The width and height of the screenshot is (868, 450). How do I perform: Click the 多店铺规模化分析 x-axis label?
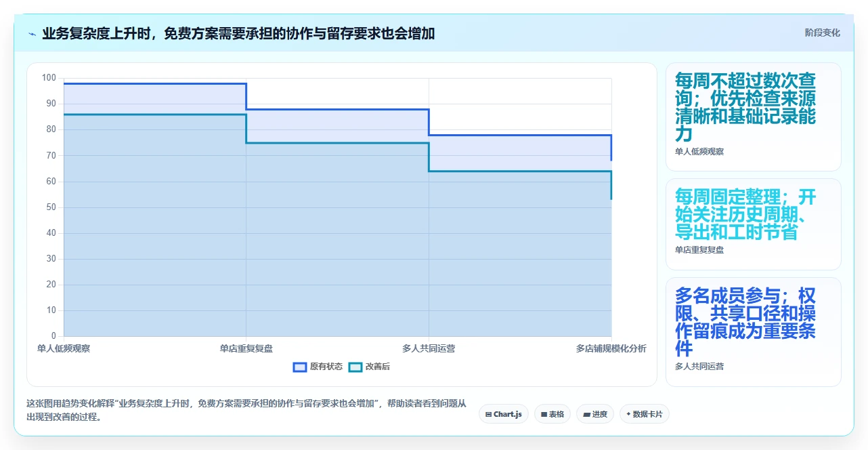(x=611, y=348)
